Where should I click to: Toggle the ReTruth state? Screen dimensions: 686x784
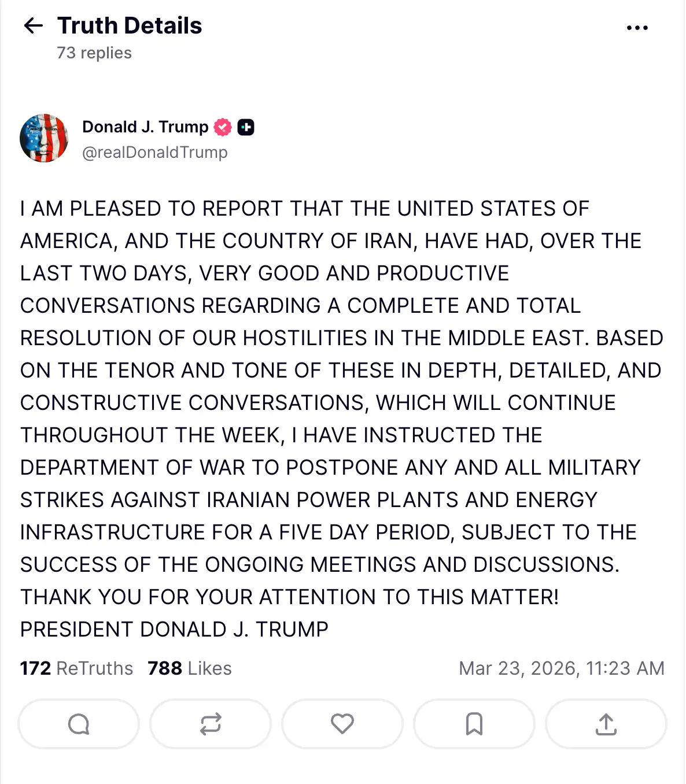pyautogui.click(x=210, y=724)
